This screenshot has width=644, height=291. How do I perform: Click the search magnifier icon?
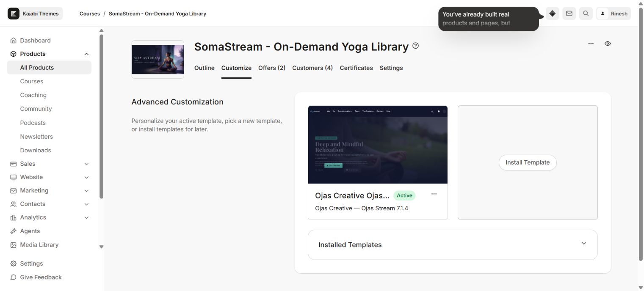pyautogui.click(x=586, y=14)
